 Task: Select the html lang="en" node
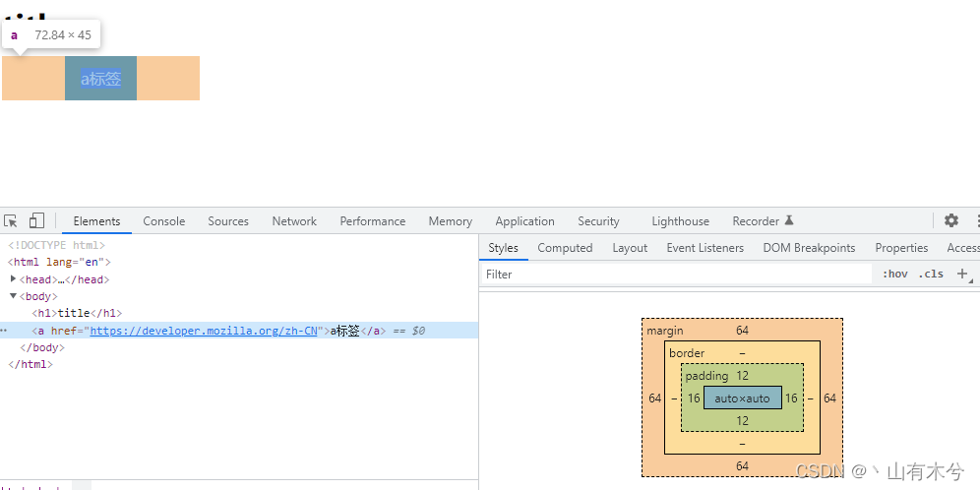pyautogui.click(x=59, y=262)
